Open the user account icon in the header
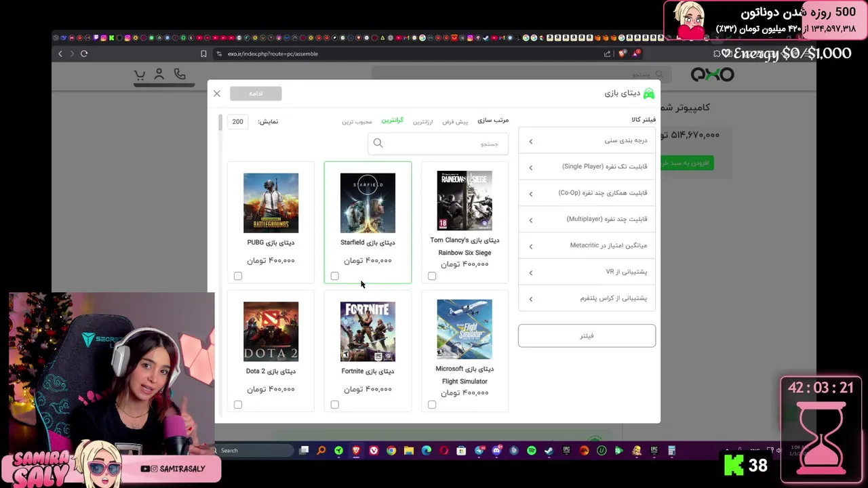The width and height of the screenshot is (868, 488). [x=159, y=74]
